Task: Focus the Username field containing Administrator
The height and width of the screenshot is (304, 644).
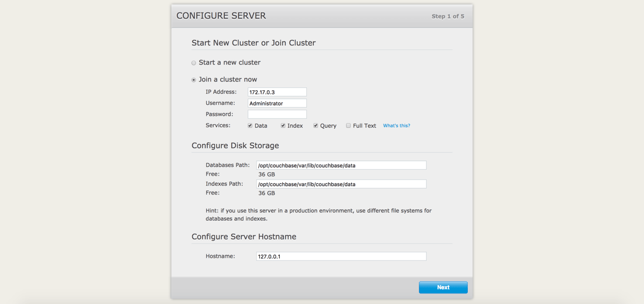Action: point(277,103)
